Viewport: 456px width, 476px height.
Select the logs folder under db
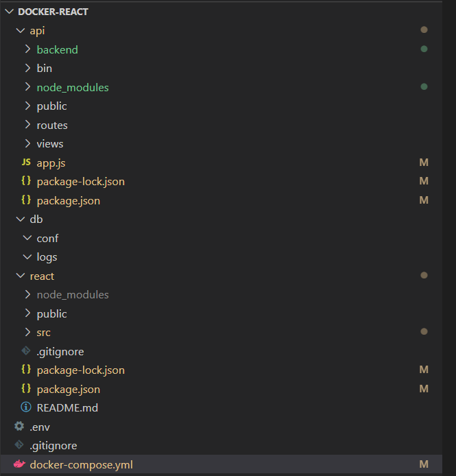tap(47, 257)
